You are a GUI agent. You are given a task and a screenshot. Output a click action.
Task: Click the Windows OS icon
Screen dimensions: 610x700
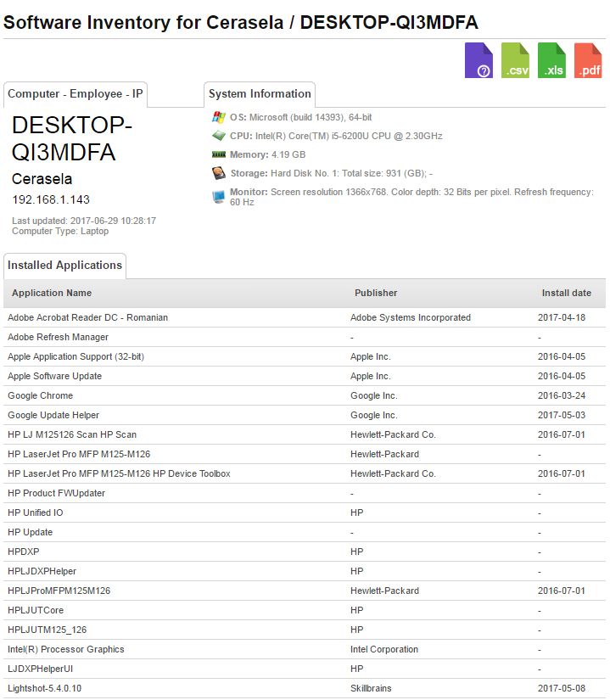218,117
